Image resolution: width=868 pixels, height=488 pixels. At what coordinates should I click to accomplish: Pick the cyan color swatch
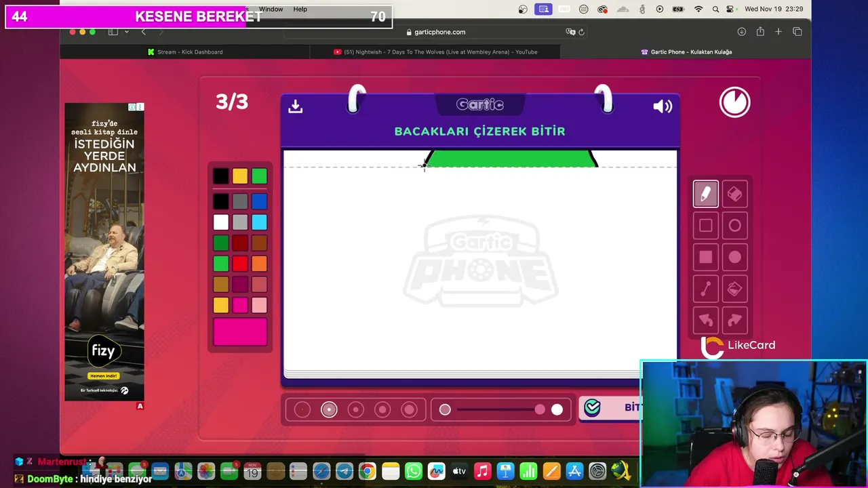tap(259, 222)
